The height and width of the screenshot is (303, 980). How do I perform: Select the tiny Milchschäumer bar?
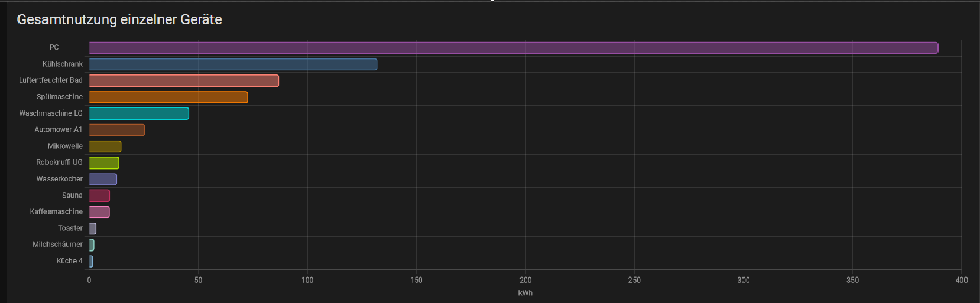tap(92, 245)
